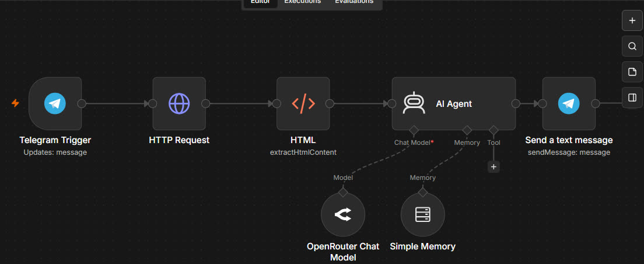The height and width of the screenshot is (264, 644).
Task: Select the 'extractHtmlContent' subtitle
Action: coord(303,152)
